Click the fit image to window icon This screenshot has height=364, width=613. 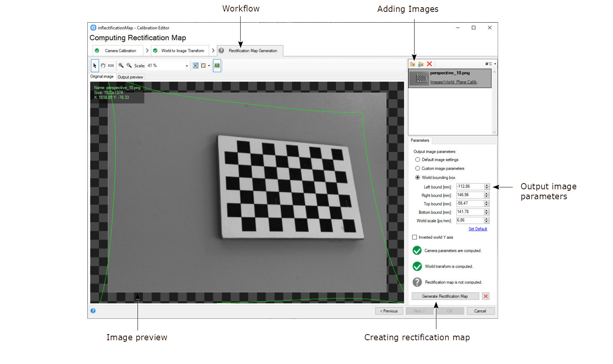pos(195,66)
